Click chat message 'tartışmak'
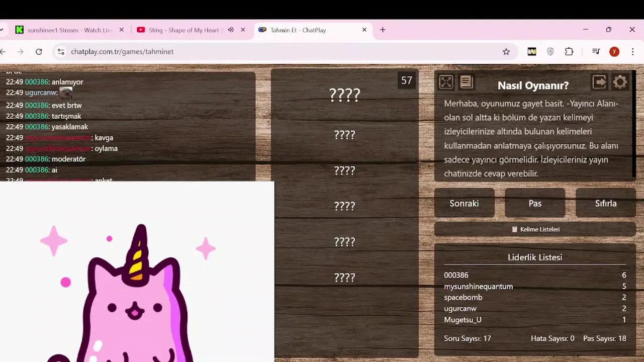 tap(66, 116)
